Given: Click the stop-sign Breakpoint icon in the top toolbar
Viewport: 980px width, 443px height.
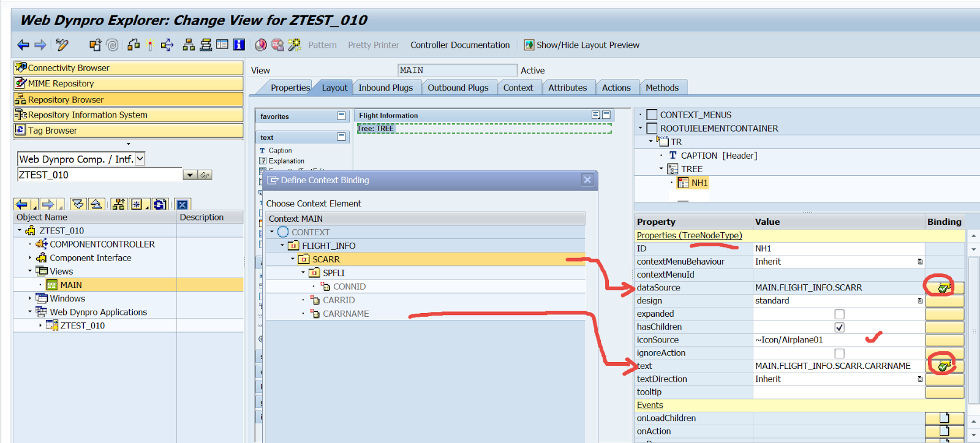Looking at the screenshot, I should pos(277,45).
